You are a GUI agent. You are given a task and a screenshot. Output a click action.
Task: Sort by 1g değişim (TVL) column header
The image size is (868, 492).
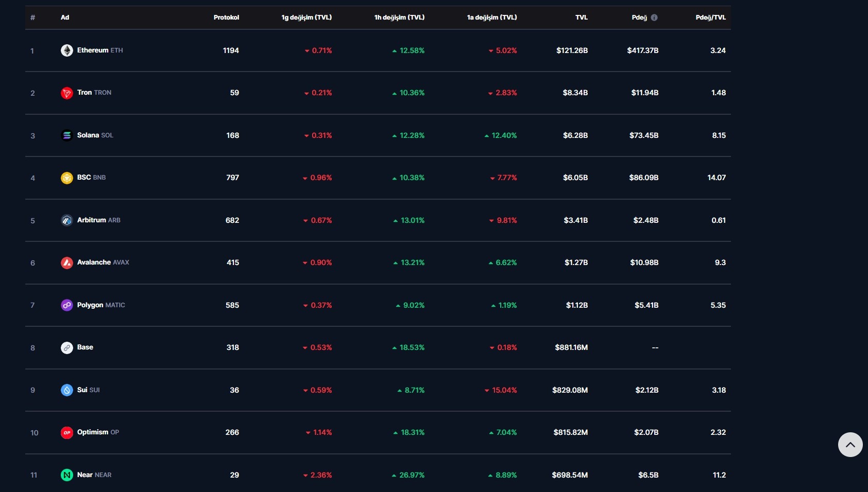(x=307, y=17)
